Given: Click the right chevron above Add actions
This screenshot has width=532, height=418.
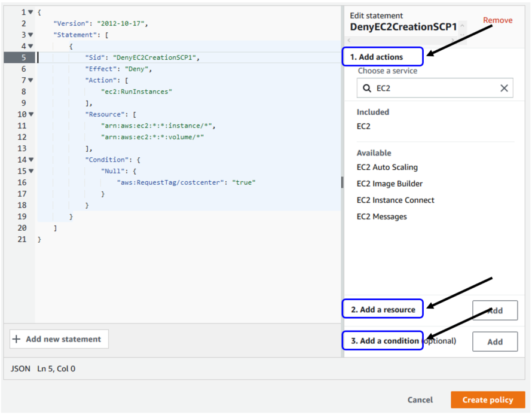Looking at the screenshot, I should coord(452,39).
